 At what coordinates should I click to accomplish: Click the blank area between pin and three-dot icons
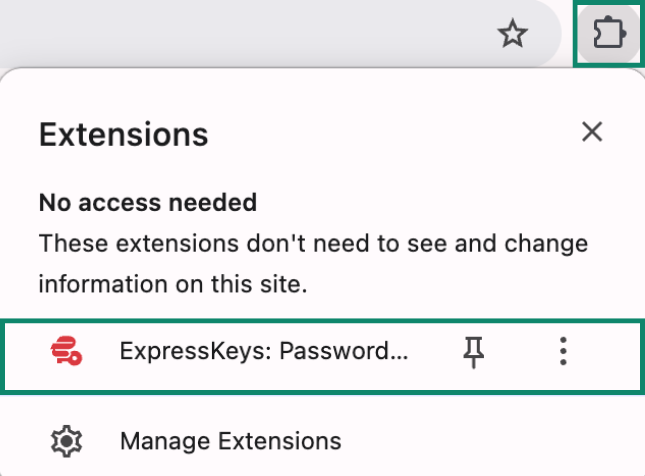point(520,351)
